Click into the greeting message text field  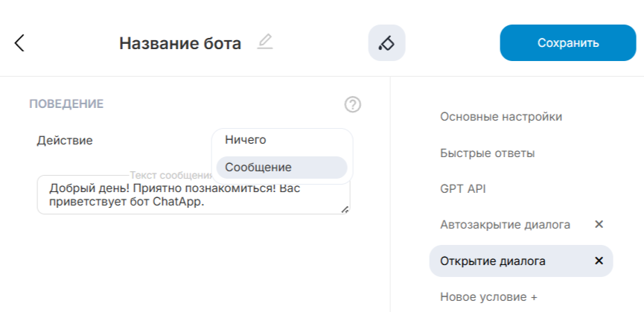point(186,195)
